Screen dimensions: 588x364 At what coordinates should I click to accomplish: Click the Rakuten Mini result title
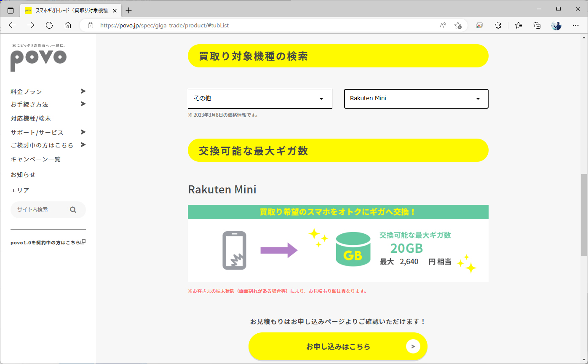[x=222, y=190]
